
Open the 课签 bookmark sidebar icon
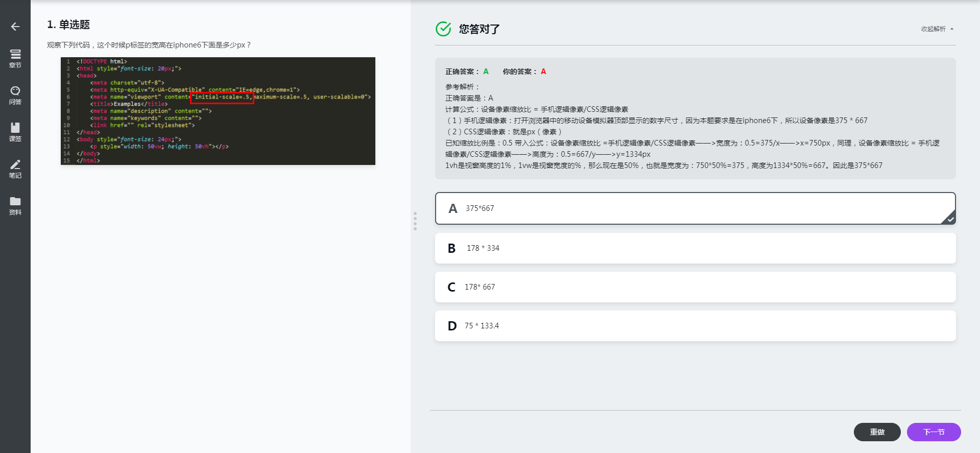point(15,132)
